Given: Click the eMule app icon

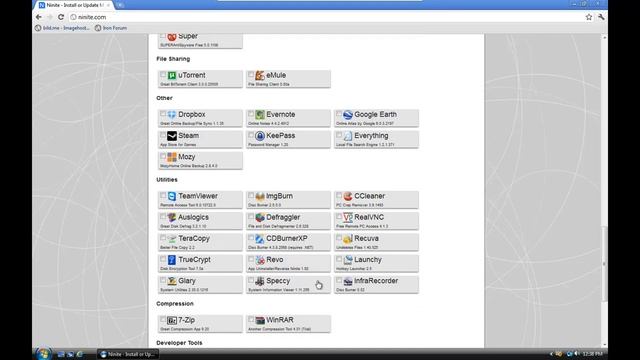Looking at the screenshot, I should coord(260,75).
